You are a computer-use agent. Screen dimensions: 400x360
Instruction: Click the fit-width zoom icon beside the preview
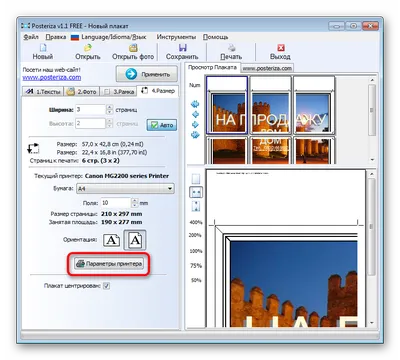click(x=196, y=192)
